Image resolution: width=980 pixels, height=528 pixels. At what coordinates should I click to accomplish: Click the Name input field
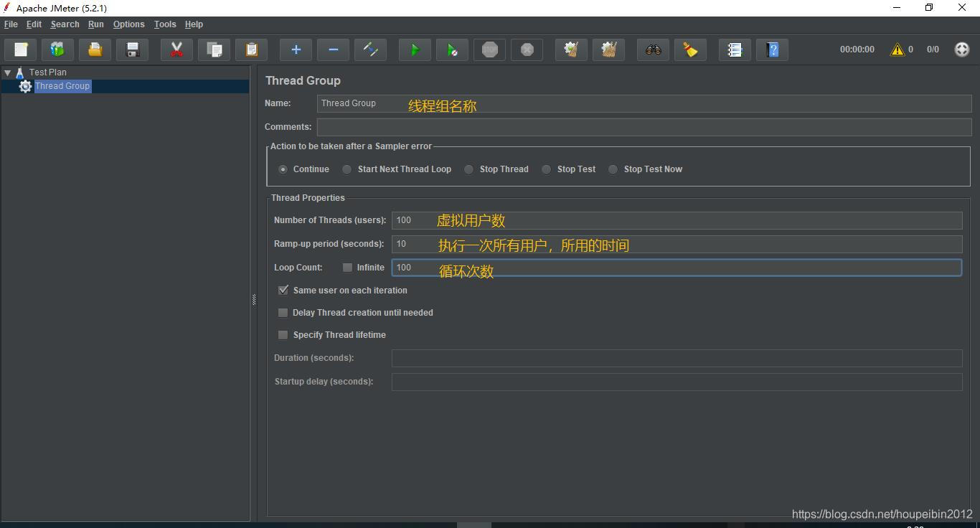pyautogui.click(x=644, y=103)
